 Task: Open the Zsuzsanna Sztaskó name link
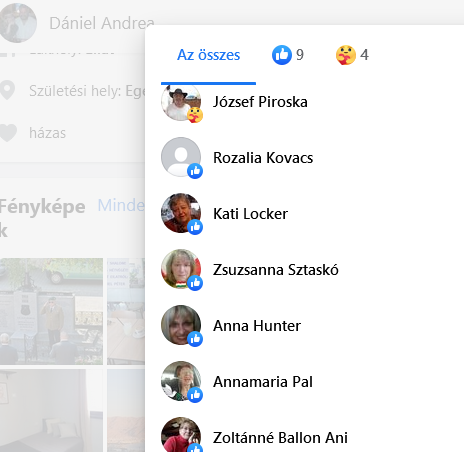point(276,270)
